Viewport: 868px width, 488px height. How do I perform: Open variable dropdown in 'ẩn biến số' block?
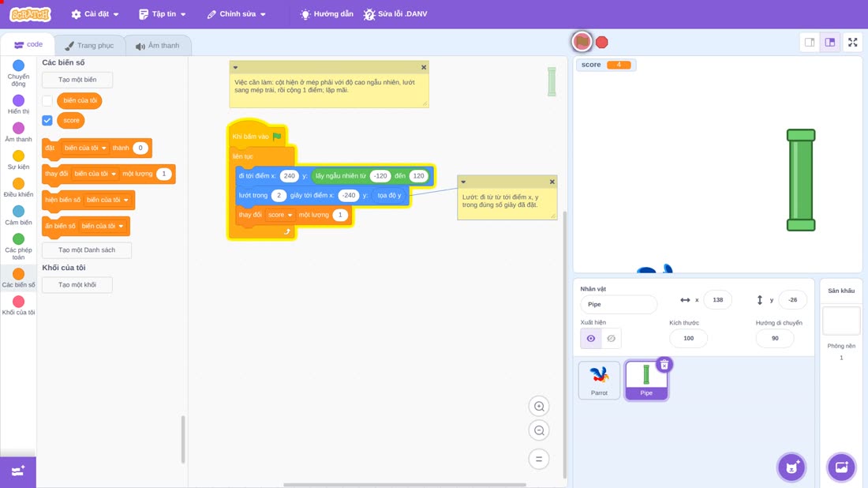(103, 226)
